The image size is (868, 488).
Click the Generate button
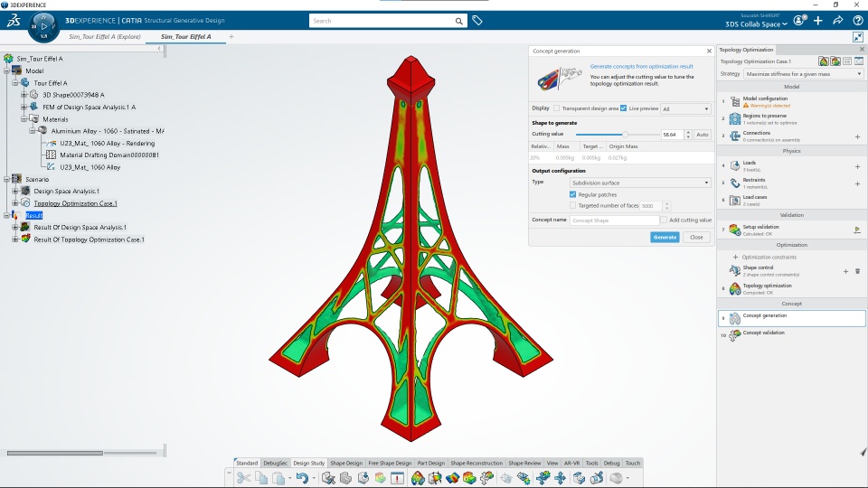pos(665,237)
